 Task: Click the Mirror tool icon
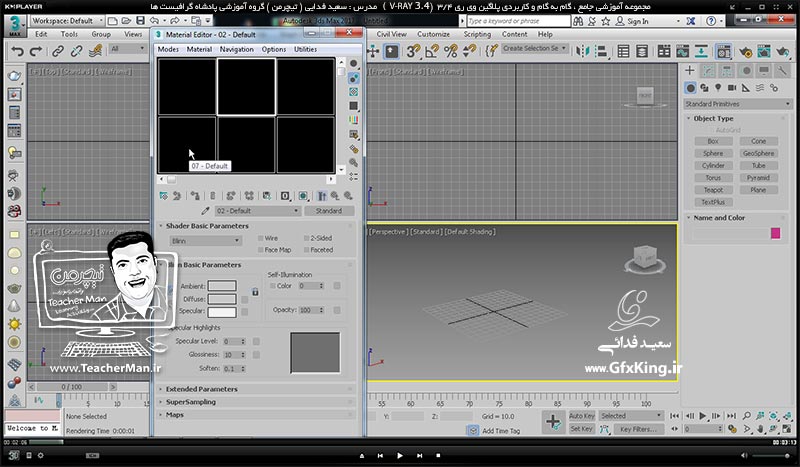(582, 51)
